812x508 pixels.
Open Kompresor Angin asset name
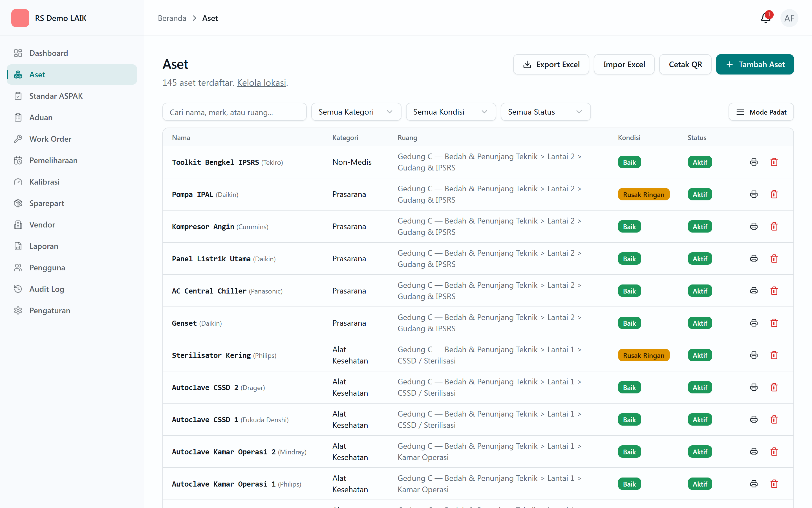(203, 227)
